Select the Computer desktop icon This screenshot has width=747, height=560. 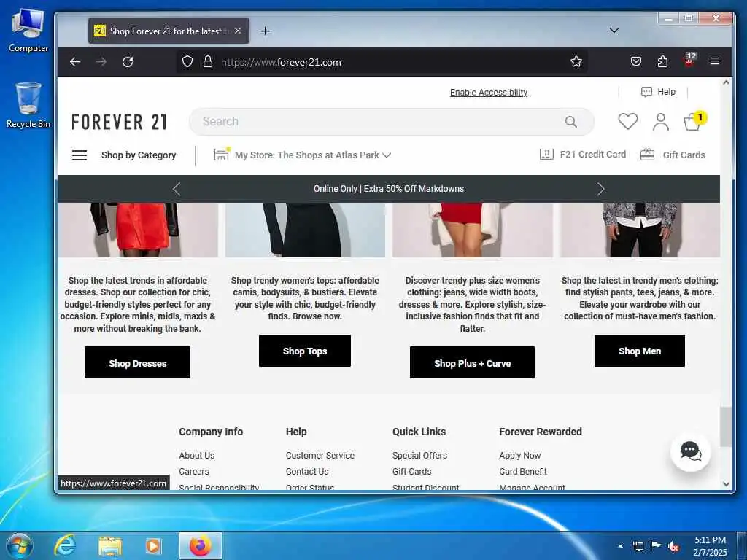(28, 31)
